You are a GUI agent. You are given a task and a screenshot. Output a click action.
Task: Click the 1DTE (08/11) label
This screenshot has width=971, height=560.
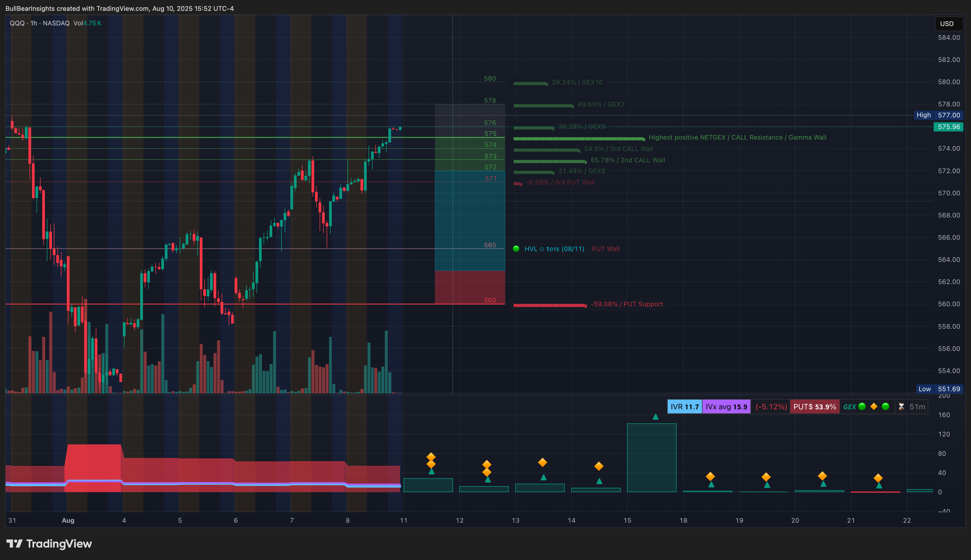click(566, 249)
